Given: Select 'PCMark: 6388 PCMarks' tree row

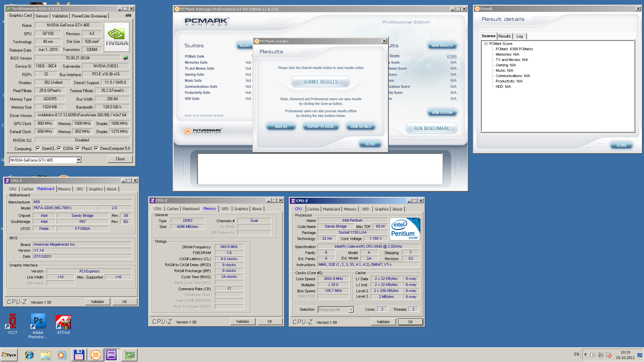Looking at the screenshot, I should tap(514, 49).
